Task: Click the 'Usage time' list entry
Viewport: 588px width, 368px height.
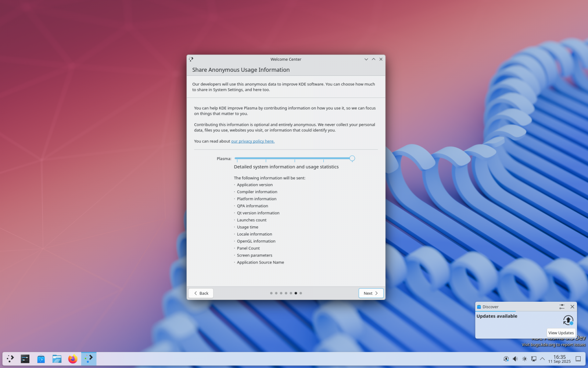Action: click(x=248, y=227)
